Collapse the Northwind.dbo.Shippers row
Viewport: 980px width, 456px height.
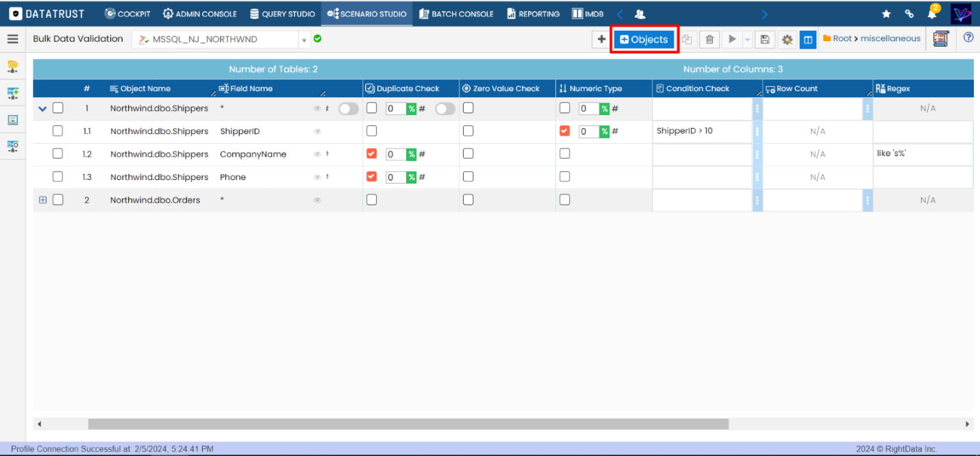coord(42,108)
